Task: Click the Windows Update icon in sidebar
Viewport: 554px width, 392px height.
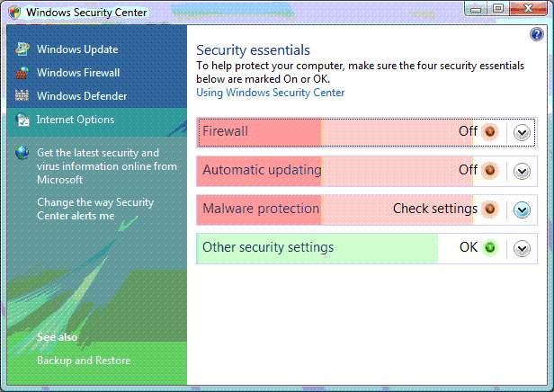Action: tap(22, 49)
